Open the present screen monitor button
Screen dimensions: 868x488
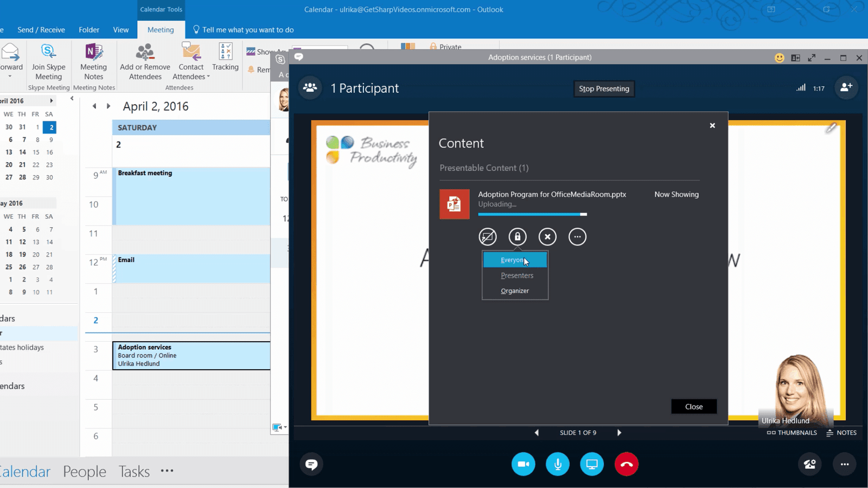pos(592,464)
